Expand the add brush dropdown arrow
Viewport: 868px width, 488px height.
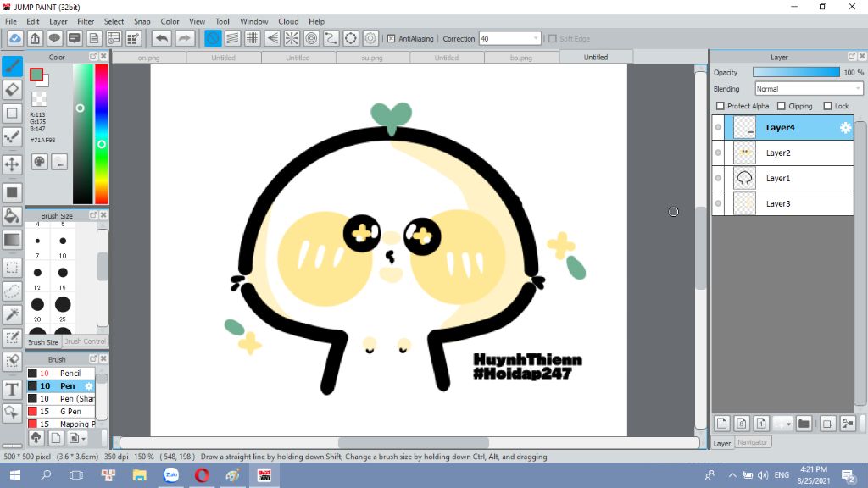(83, 439)
